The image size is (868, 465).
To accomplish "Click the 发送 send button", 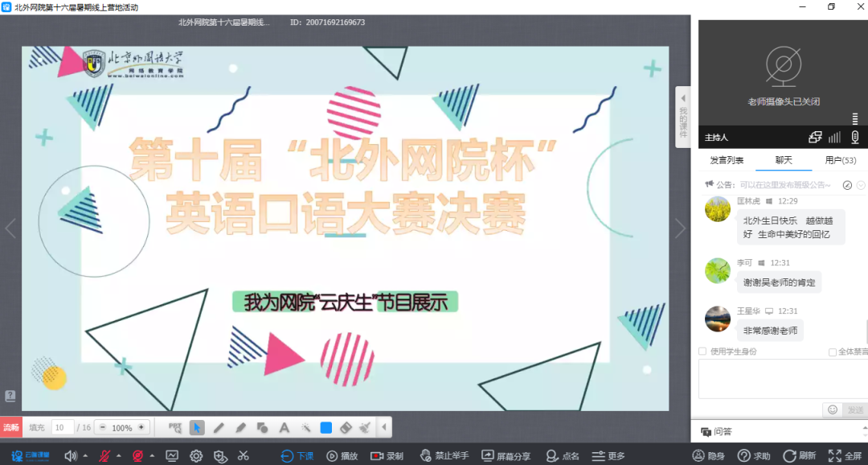I will [854, 409].
